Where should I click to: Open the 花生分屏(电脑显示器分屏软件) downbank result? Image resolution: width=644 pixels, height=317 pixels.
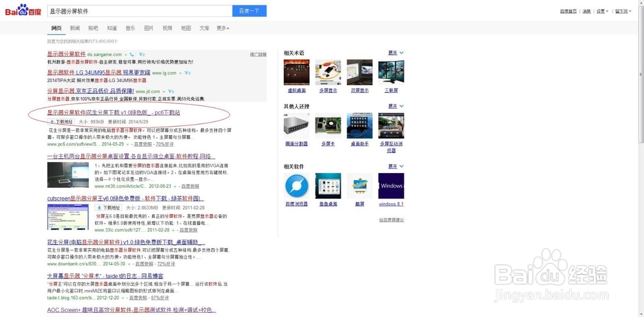click(126, 242)
